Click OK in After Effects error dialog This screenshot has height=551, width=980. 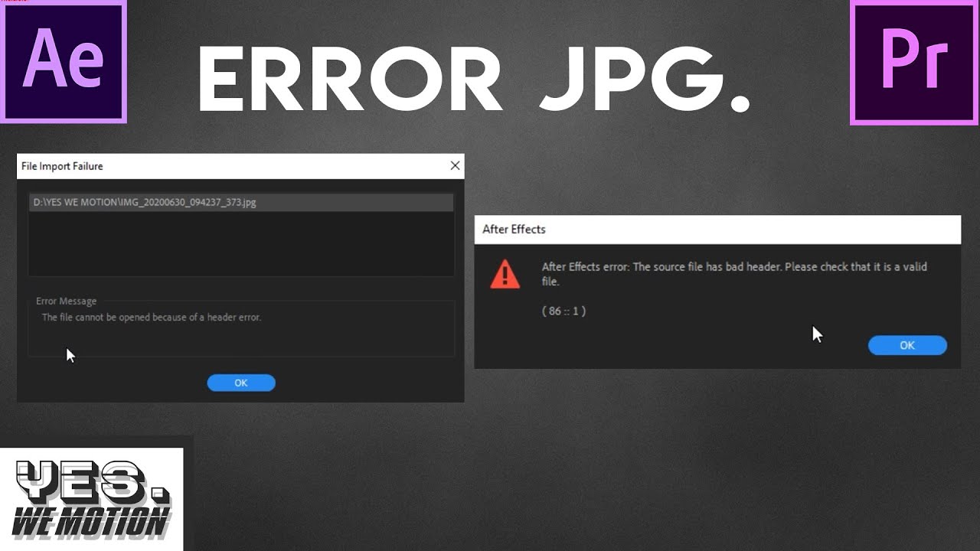tap(907, 345)
